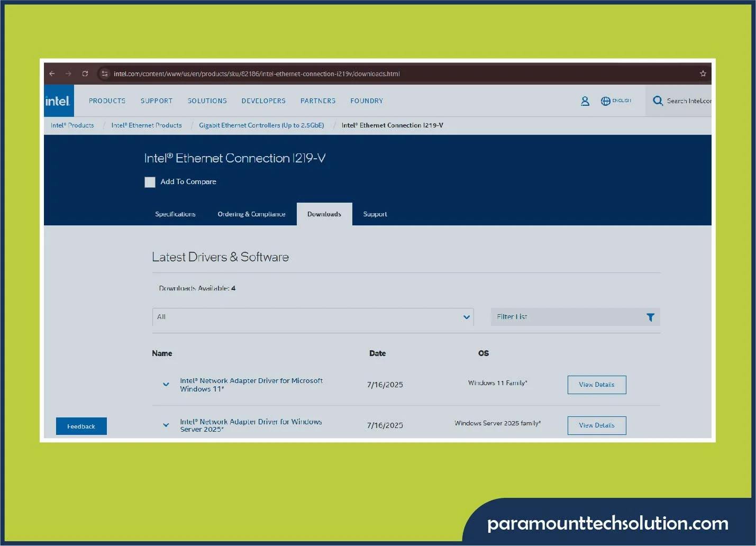Follow the Intel Products breadcrumb link
The height and width of the screenshot is (546, 756).
tap(72, 125)
